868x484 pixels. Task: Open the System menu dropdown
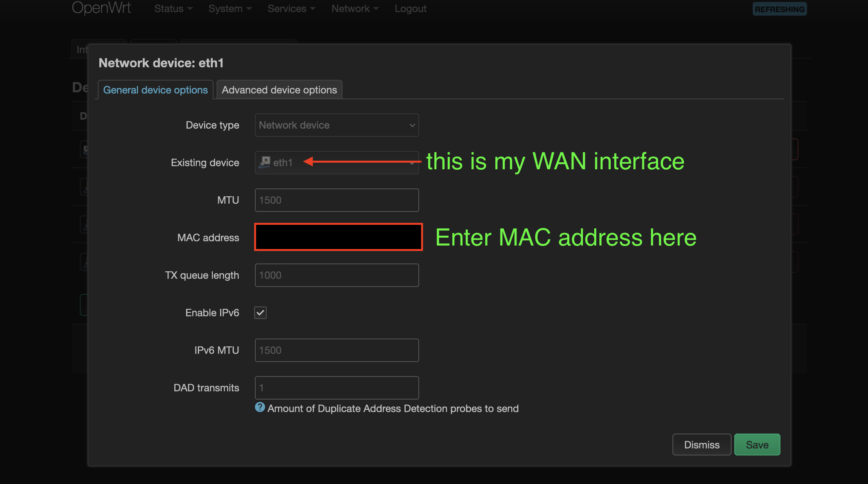230,9
